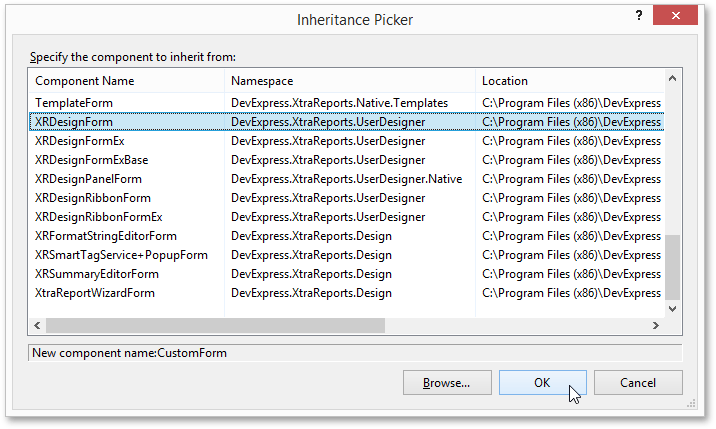The width and height of the screenshot is (716, 429).
Task: Select the XRDesignFormExBase component
Action: 347,160
